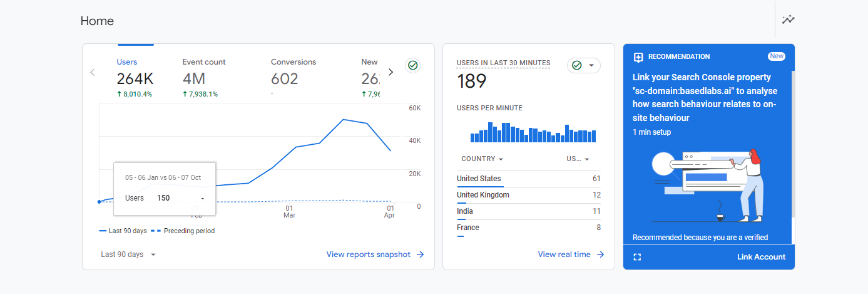Click the United States country row

[x=529, y=179]
